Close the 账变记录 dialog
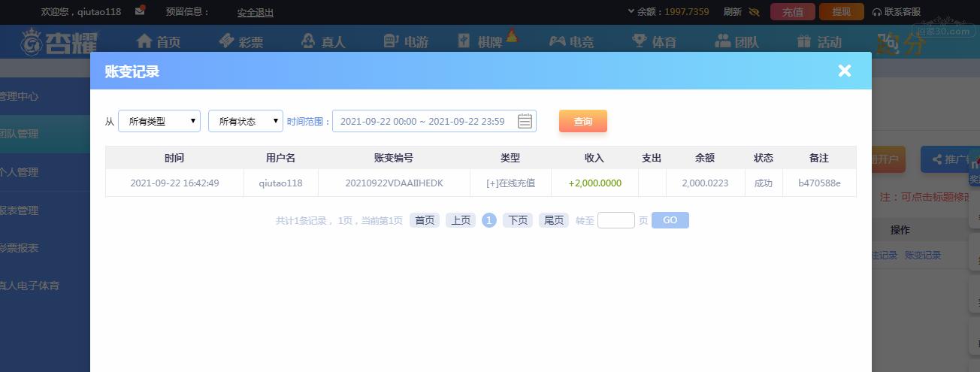 (x=845, y=71)
